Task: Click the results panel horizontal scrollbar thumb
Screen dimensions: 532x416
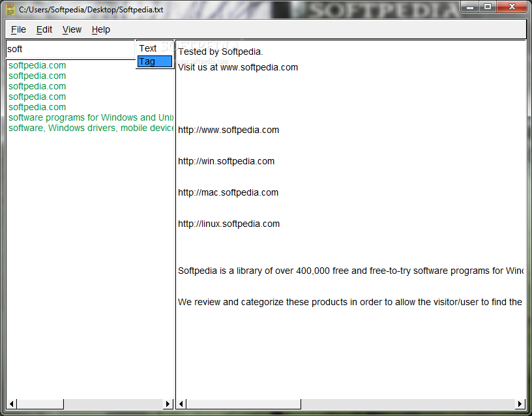Action: click(x=40, y=404)
